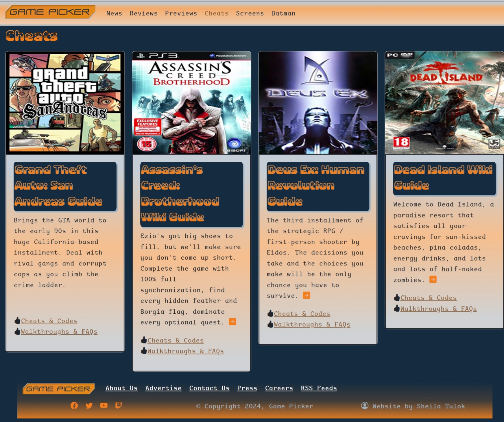Select the Cheats nav item
504x422 pixels.
click(217, 13)
